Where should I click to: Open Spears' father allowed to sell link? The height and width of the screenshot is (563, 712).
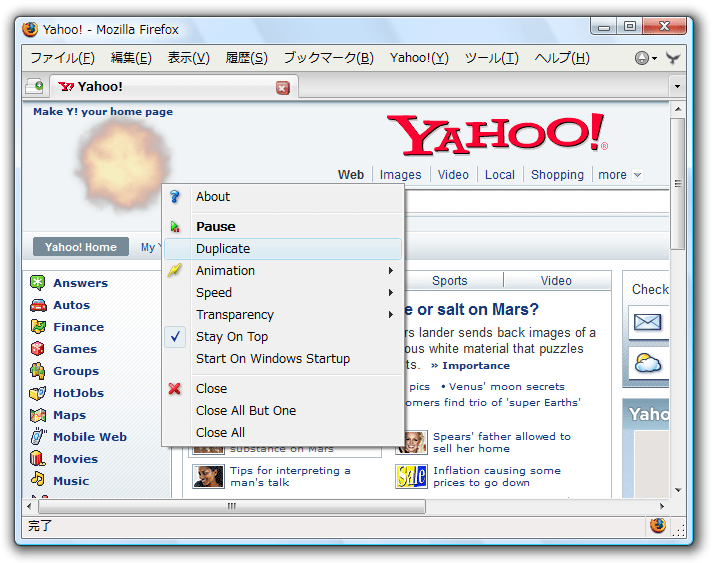(501, 442)
